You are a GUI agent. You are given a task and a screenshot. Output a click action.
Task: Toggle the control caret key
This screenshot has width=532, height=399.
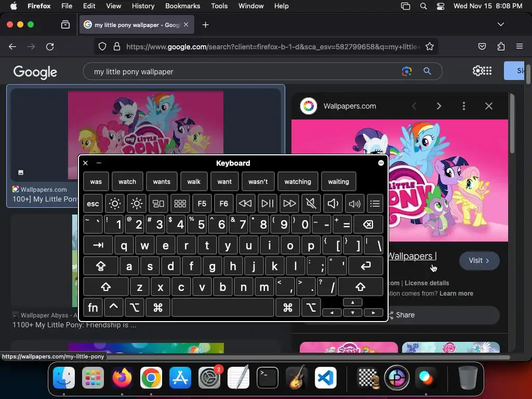(x=114, y=308)
